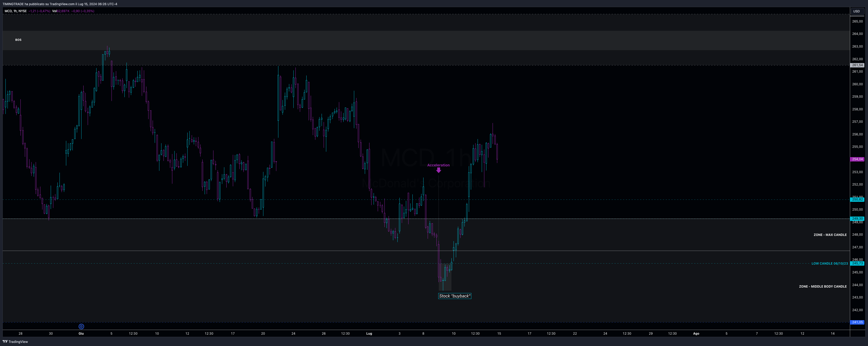Click the '28' date label on time axis
The height and width of the screenshot is (346, 868).
pos(20,334)
